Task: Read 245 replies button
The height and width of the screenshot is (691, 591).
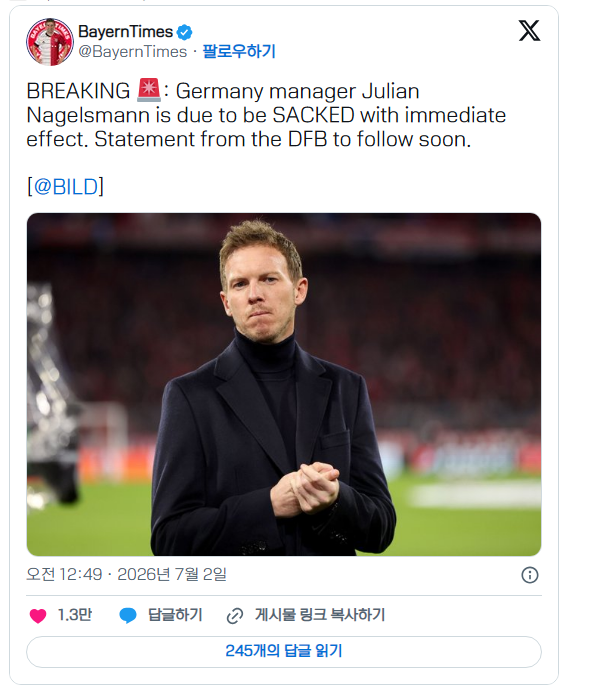Action: pyautogui.click(x=284, y=651)
